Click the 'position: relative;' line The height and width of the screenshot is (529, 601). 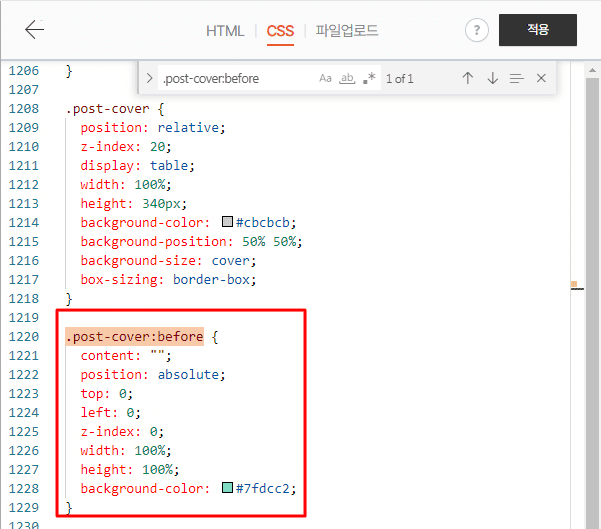tap(153, 128)
